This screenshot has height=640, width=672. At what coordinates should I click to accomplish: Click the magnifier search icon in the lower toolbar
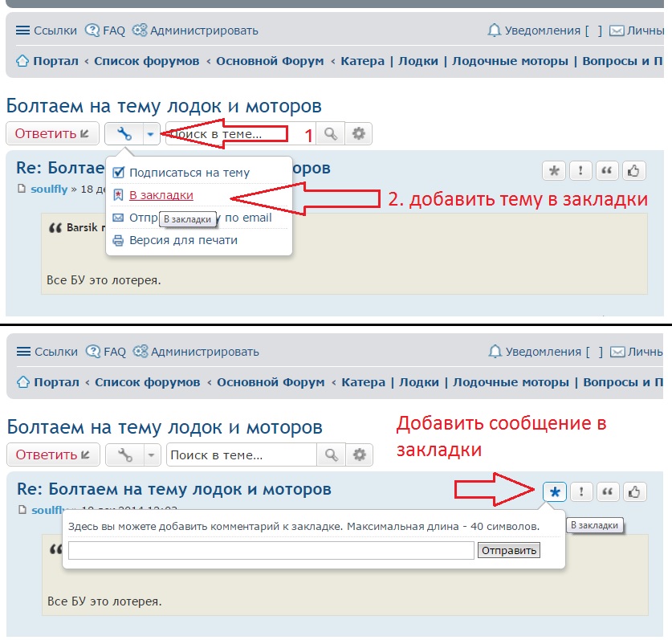tap(330, 455)
